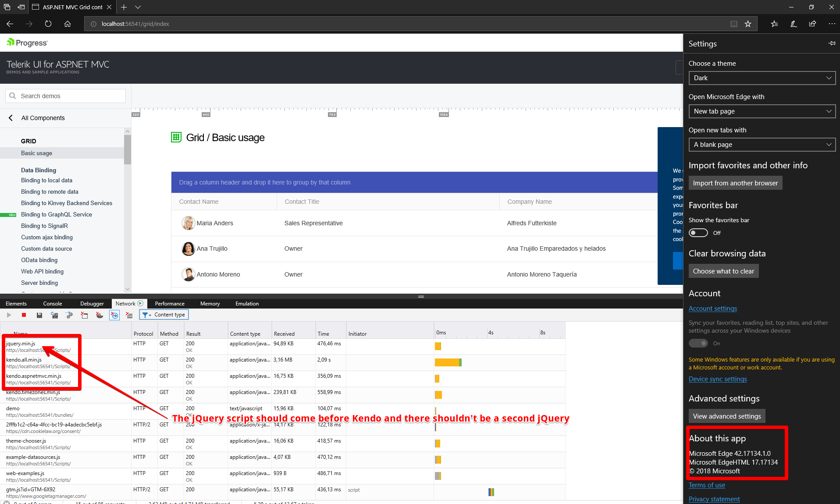Image resolution: width=840 pixels, height=504 pixels.
Task: Click Import from another browser button
Action: pyautogui.click(x=735, y=183)
